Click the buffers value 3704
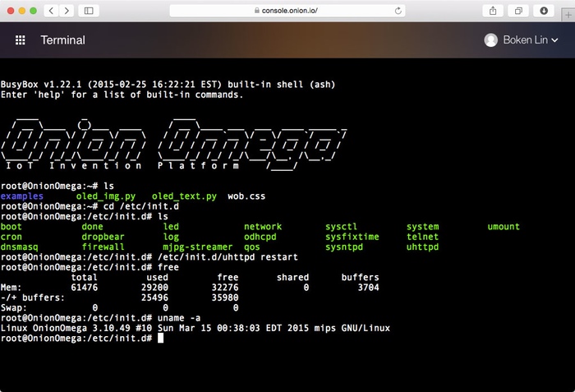The width and height of the screenshot is (575, 392). click(369, 288)
